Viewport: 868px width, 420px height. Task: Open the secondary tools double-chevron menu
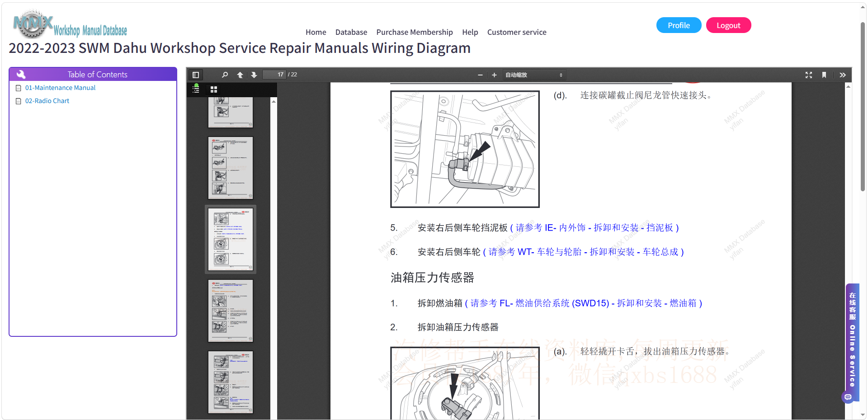843,75
